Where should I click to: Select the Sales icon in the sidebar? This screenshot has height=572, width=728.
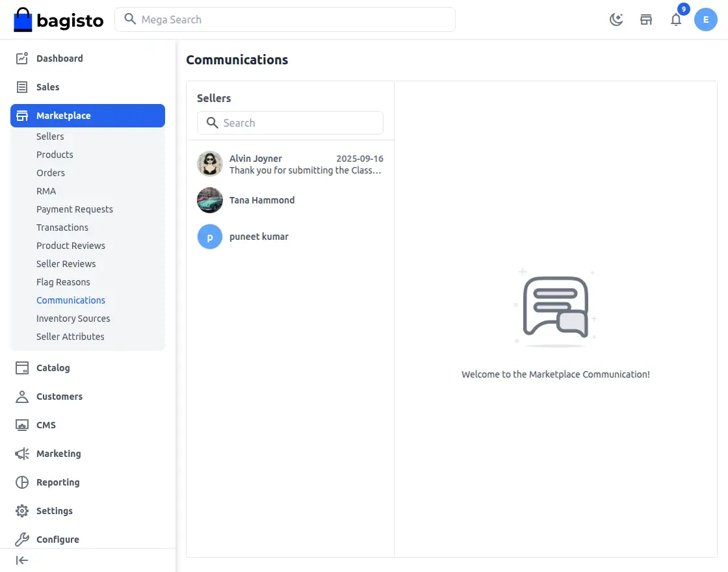pyautogui.click(x=20, y=86)
